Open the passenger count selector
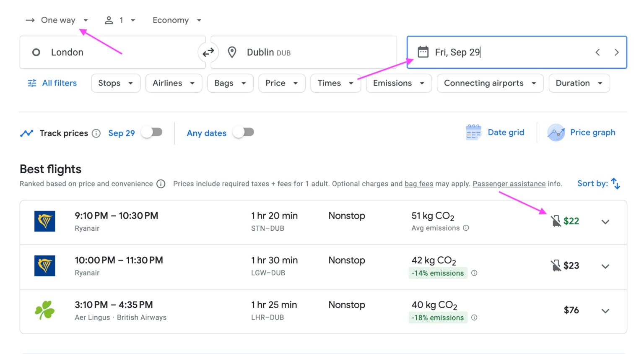The height and width of the screenshot is (354, 644). click(120, 20)
